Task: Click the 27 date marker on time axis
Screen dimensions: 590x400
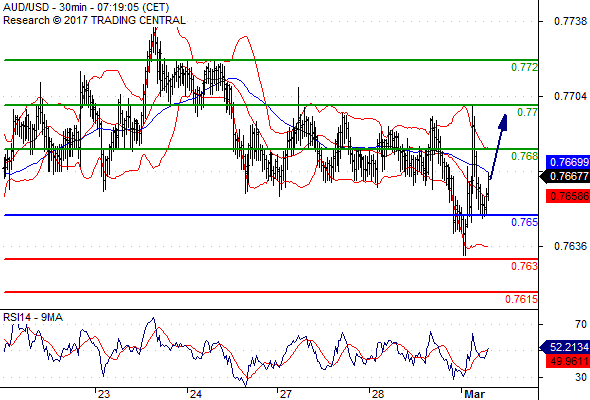Action: pyautogui.click(x=286, y=394)
